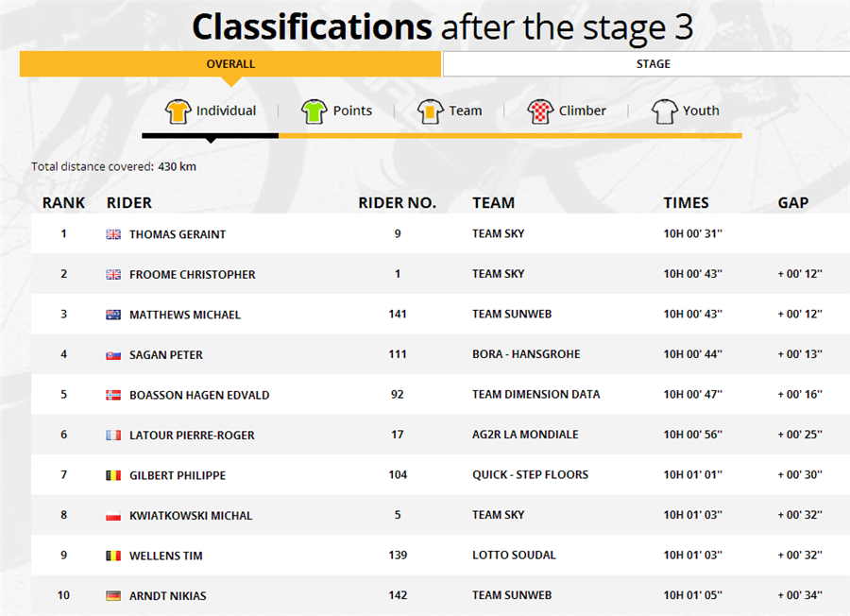Image resolution: width=850 pixels, height=616 pixels.
Task: Click the German flag beside Arndt Nikias
Action: coord(113,596)
